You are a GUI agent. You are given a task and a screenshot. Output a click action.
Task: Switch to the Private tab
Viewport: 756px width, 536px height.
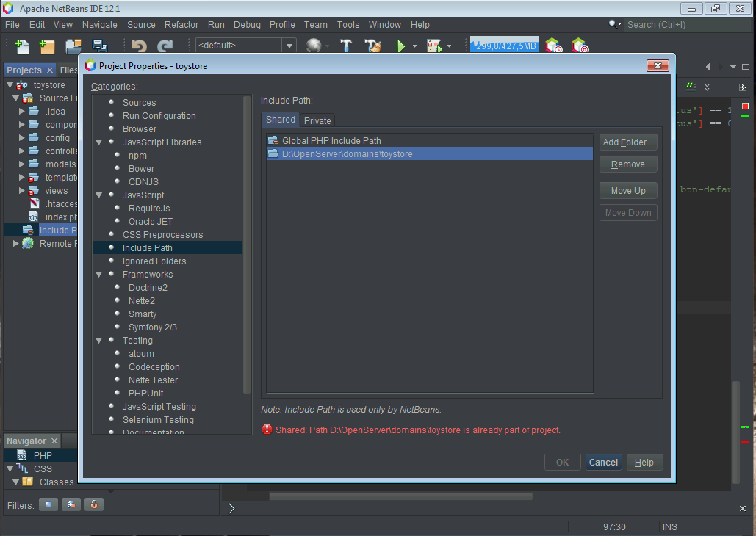pyautogui.click(x=317, y=120)
